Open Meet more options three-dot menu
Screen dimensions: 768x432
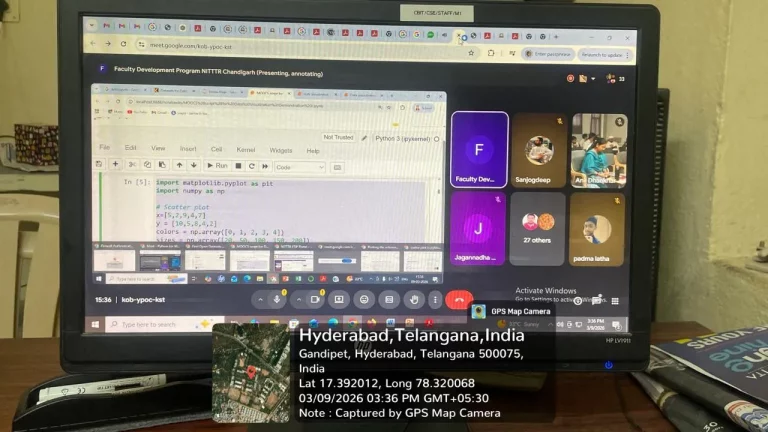pos(435,299)
